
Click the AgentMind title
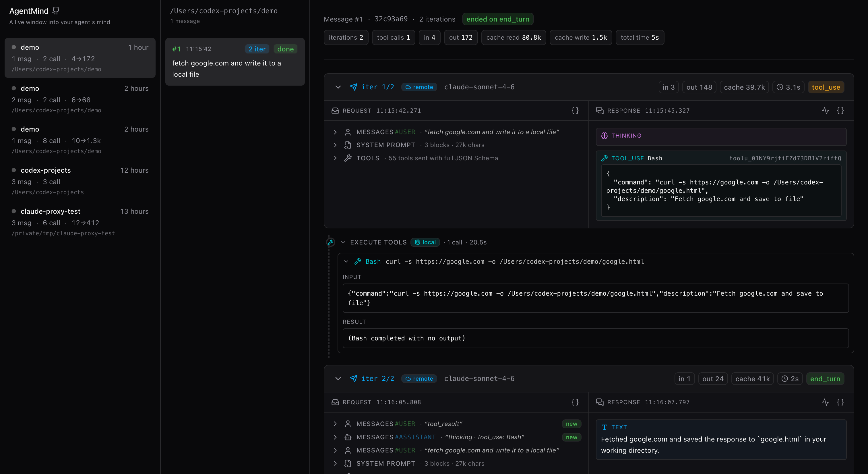[x=29, y=11]
